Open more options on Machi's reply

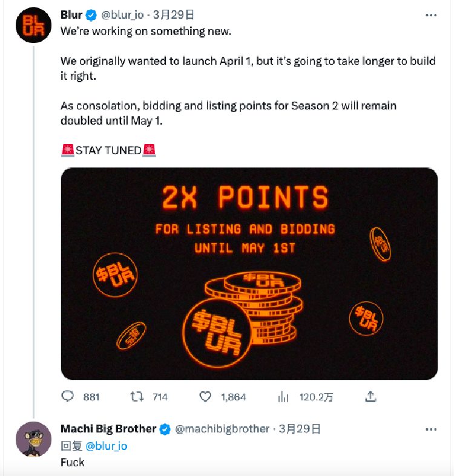click(430, 429)
